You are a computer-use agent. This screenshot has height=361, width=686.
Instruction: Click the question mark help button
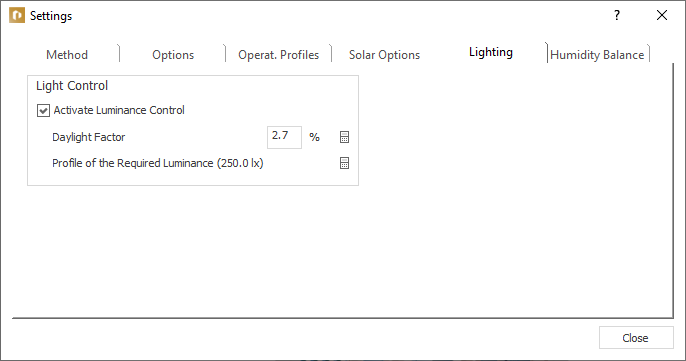click(617, 15)
